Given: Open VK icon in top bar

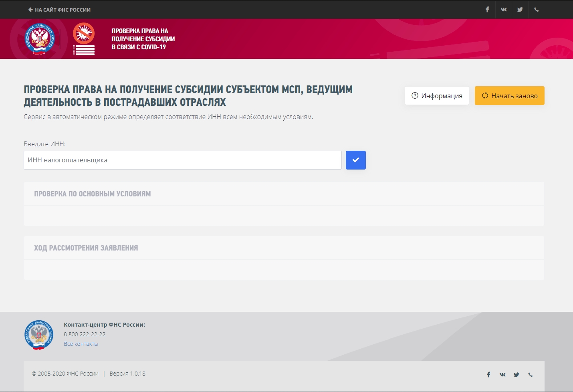Looking at the screenshot, I should click(504, 10).
